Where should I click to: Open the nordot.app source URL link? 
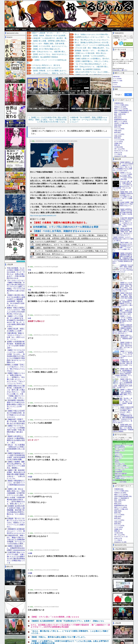pos(43,216)
